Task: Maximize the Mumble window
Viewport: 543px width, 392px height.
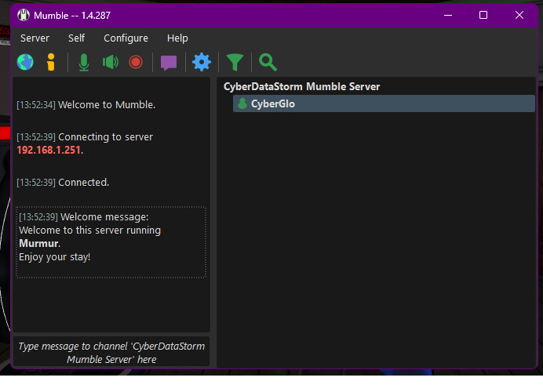Action: tap(483, 15)
